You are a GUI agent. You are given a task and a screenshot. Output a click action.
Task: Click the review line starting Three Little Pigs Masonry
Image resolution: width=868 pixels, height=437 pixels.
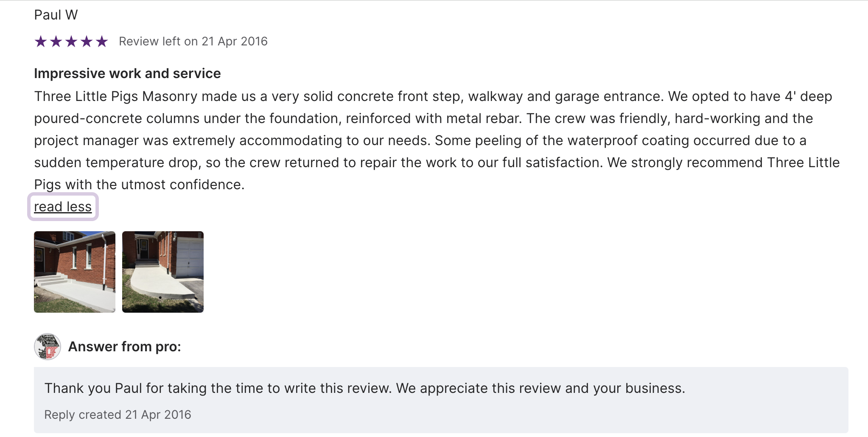pos(433,96)
